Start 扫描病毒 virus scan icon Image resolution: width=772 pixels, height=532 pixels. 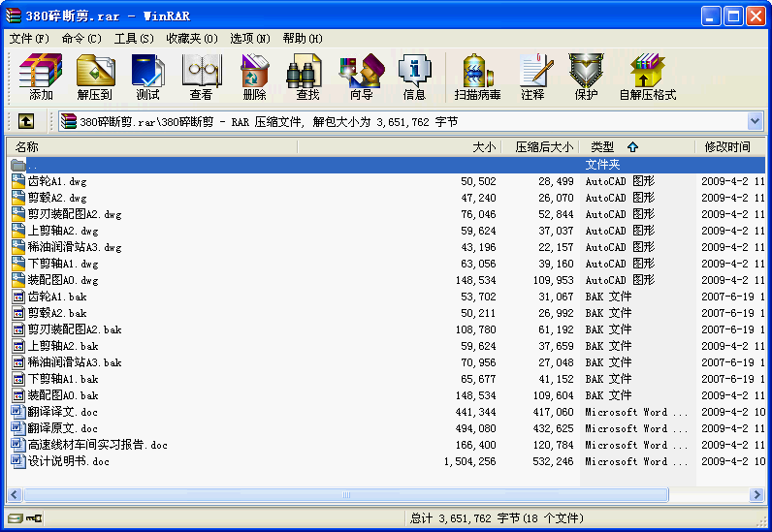pyautogui.click(x=477, y=77)
